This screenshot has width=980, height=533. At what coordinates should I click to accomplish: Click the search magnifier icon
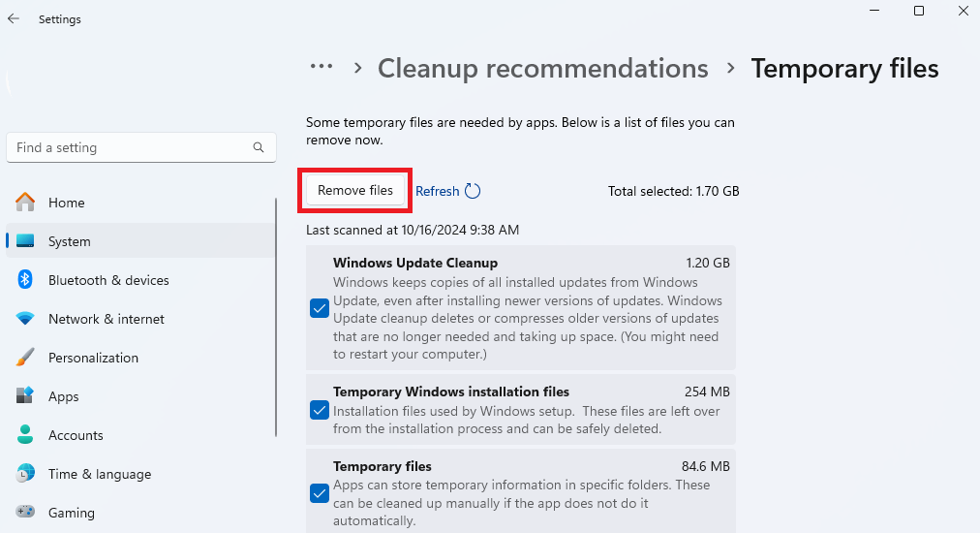[x=259, y=147]
